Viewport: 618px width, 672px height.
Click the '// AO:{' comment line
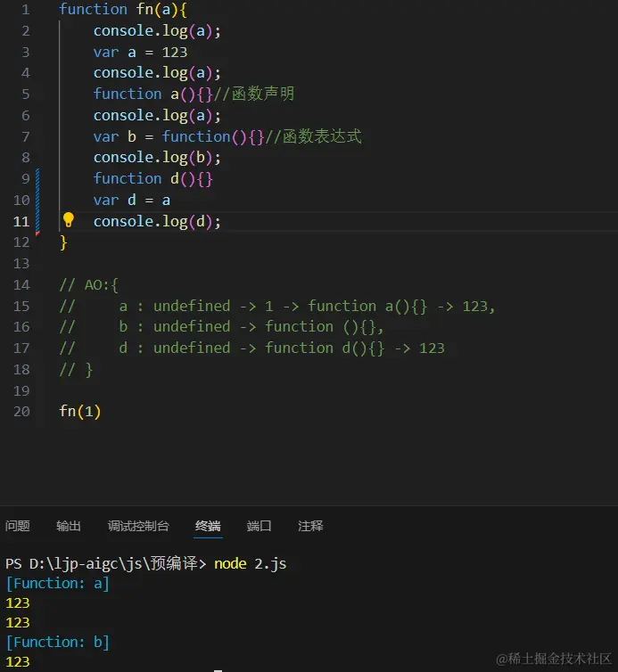pos(89,285)
